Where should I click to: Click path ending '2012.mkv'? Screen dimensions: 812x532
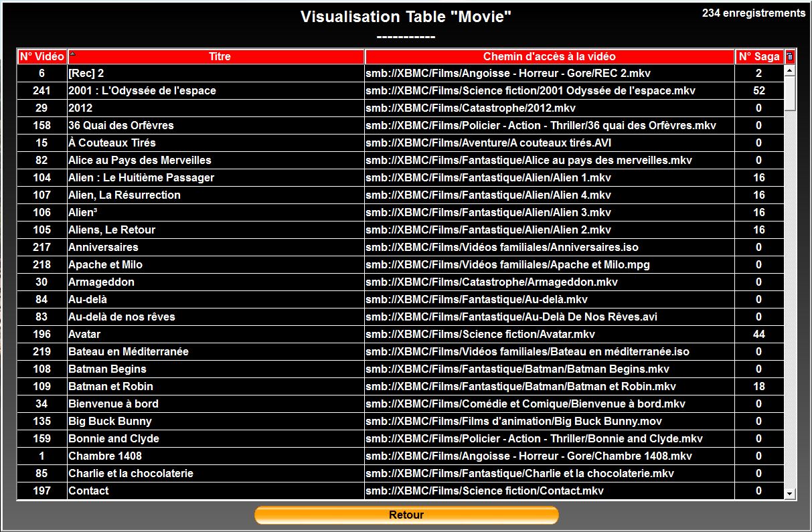click(471, 108)
